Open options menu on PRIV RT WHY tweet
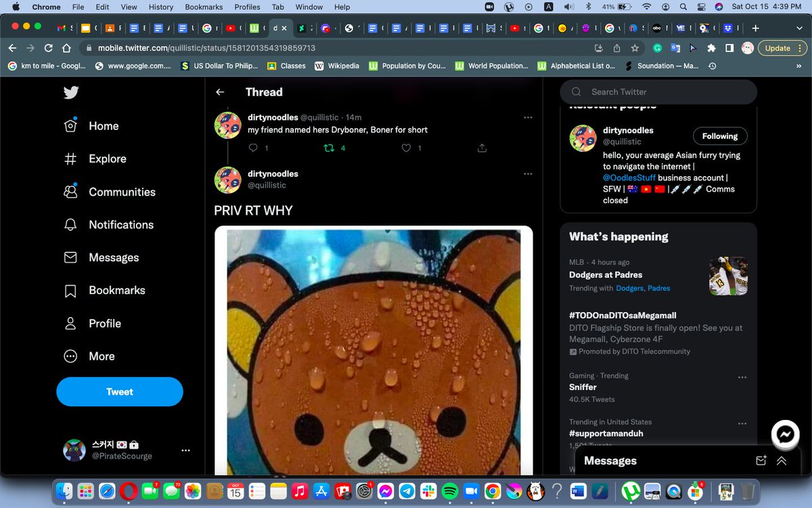The height and width of the screenshot is (508, 812). tap(528, 174)
